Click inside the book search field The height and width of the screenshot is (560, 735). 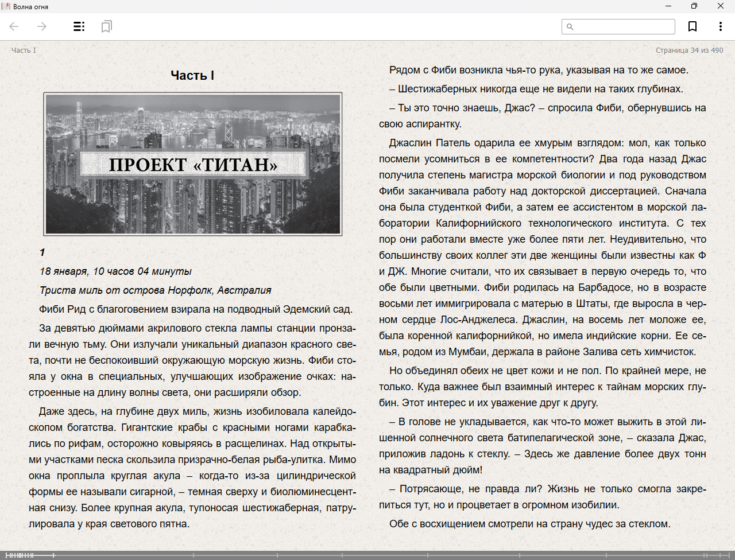(623, 26)
